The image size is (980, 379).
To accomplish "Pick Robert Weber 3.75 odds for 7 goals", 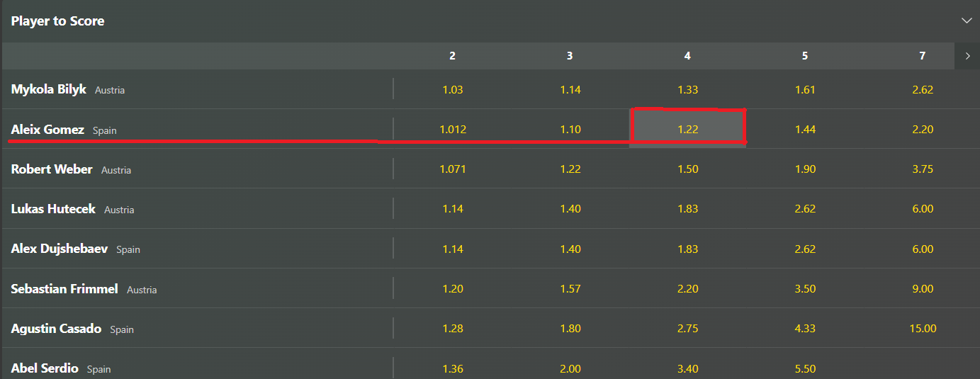I will click(922, 169).
